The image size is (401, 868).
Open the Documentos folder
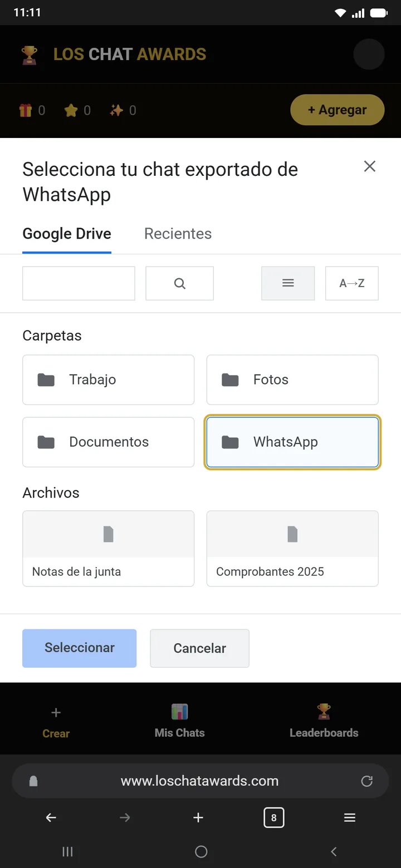(x=109, y=442)
